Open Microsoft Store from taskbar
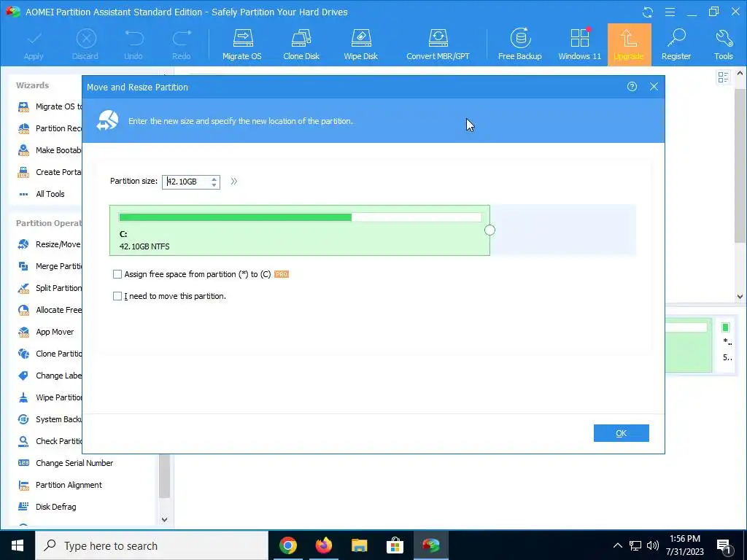The width and height of the screenshot is (747, 560). click(395, 545)
